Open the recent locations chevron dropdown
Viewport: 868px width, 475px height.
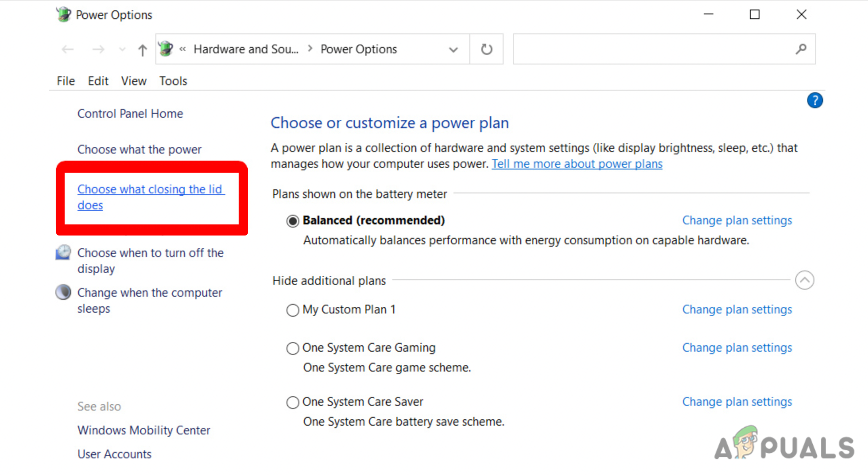tap(122, 49)
